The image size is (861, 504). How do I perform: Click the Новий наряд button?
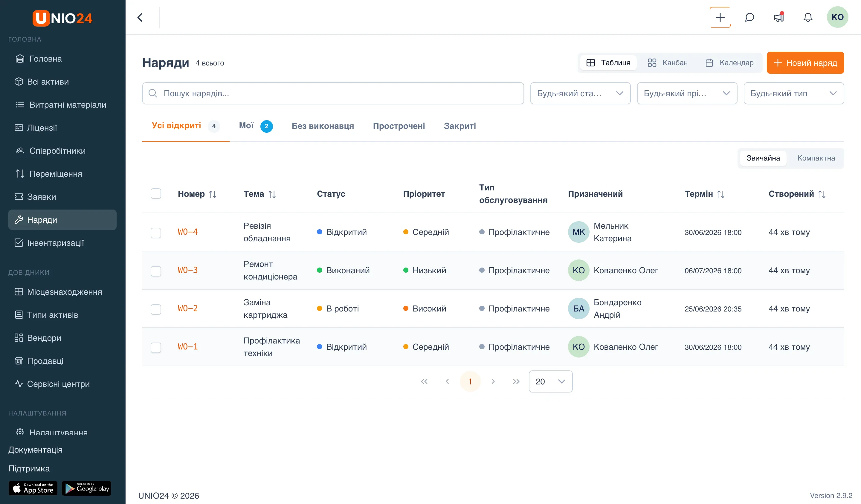pos(805,63)
